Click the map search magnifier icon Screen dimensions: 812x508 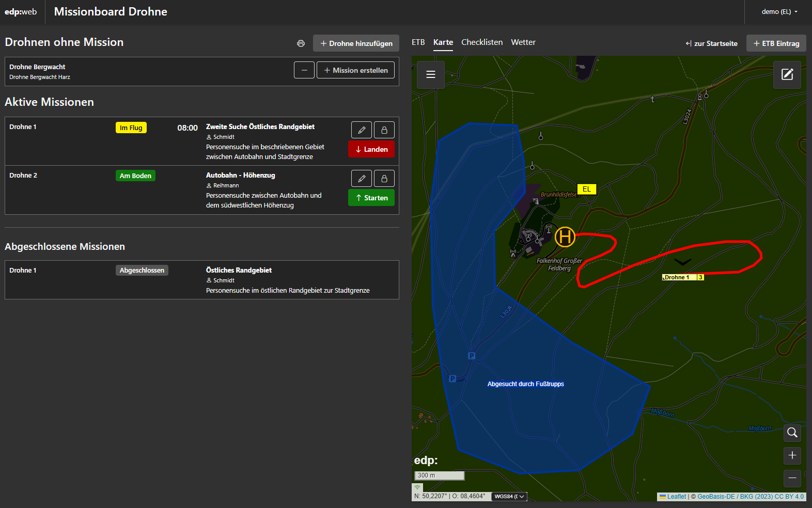coord(792,433)
